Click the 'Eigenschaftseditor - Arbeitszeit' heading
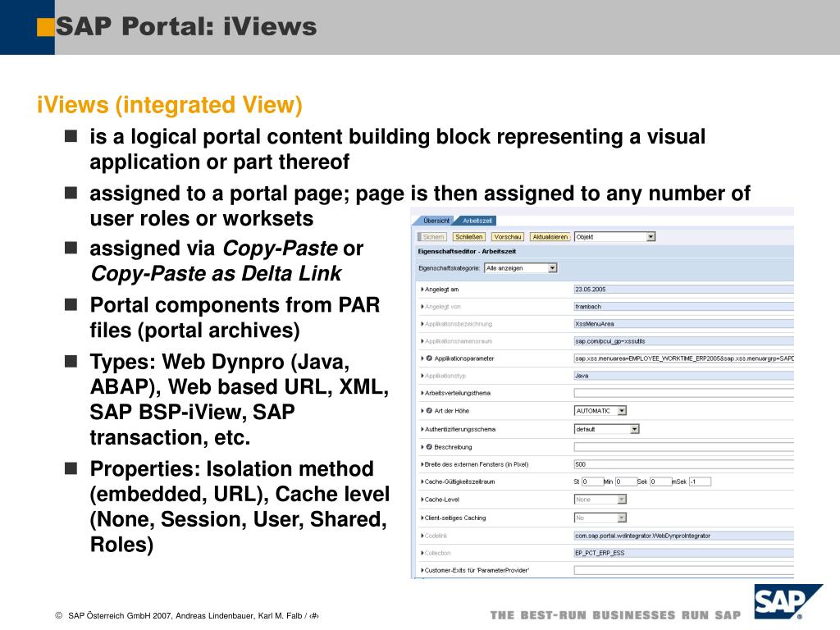The image size is (840, 630). [467, 251]
